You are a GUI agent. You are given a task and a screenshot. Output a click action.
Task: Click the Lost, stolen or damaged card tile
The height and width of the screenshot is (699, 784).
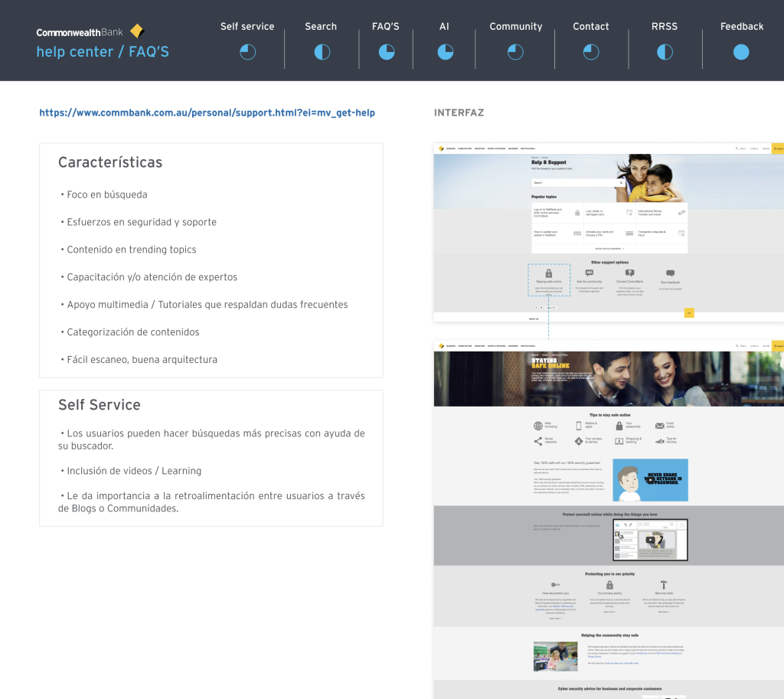[x=609, y=213]
